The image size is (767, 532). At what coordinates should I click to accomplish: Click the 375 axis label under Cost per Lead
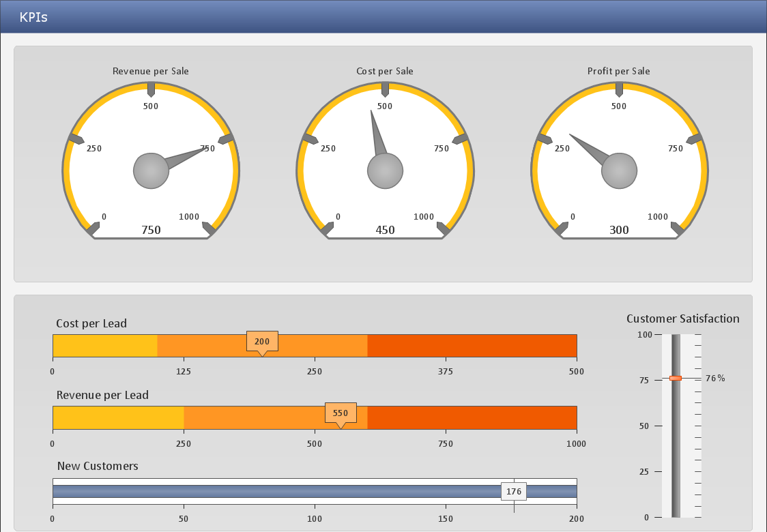point(446,372)
